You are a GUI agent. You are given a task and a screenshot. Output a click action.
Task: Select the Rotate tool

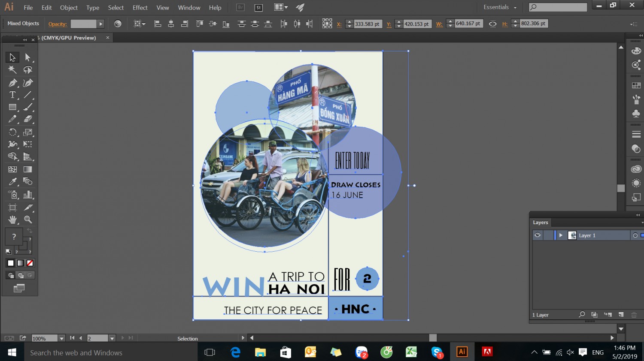pyautogui.click(x=12, y=132)
